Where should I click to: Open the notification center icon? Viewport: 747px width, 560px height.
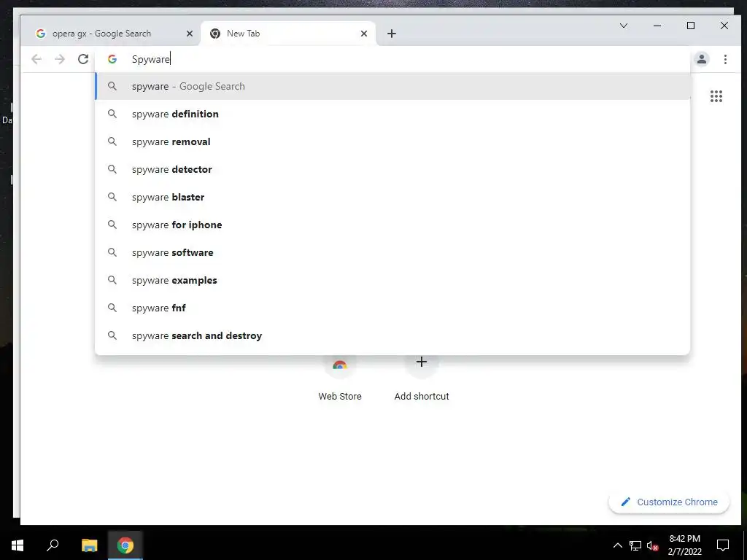pos(723,545)
